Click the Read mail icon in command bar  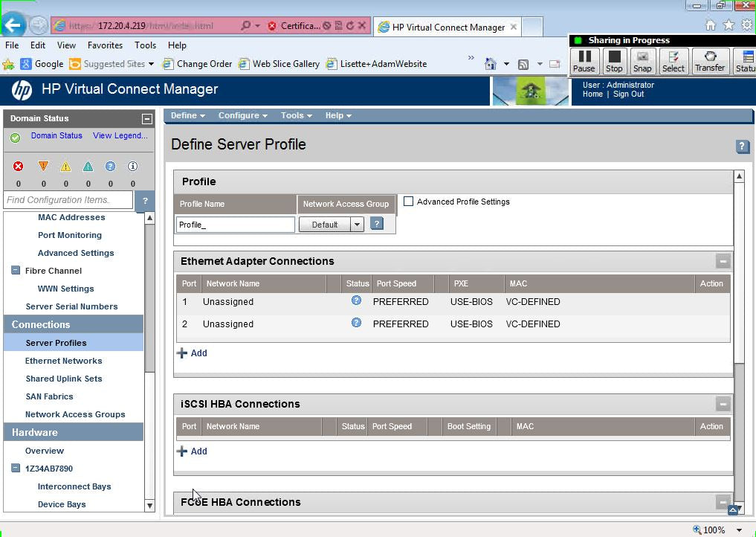coord(555,64)
